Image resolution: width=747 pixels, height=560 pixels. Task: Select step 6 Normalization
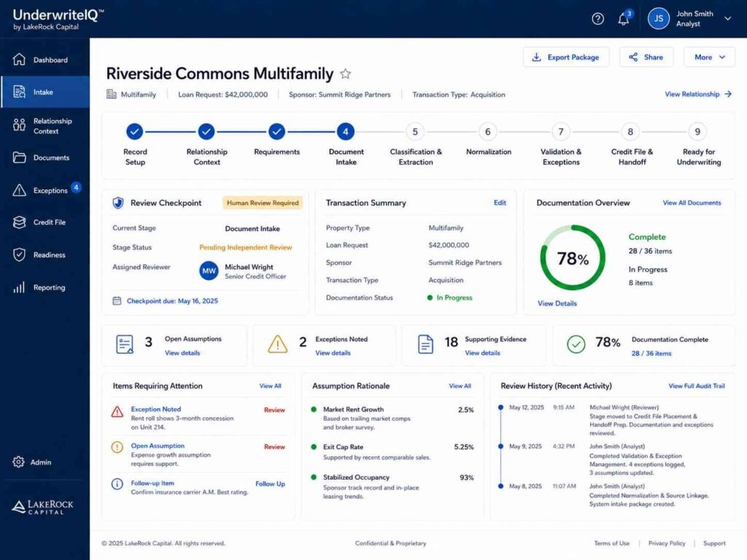pos(488,131)
